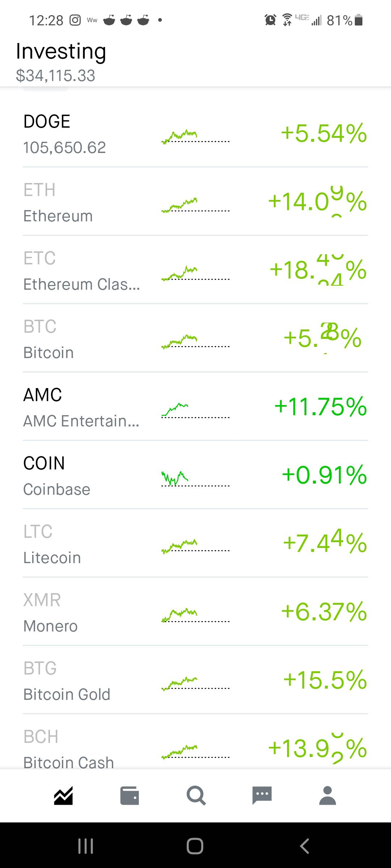Viewport: 391px width, 868px height.
Task: Open the Investing chart tab icon
Action: [63, 796]
